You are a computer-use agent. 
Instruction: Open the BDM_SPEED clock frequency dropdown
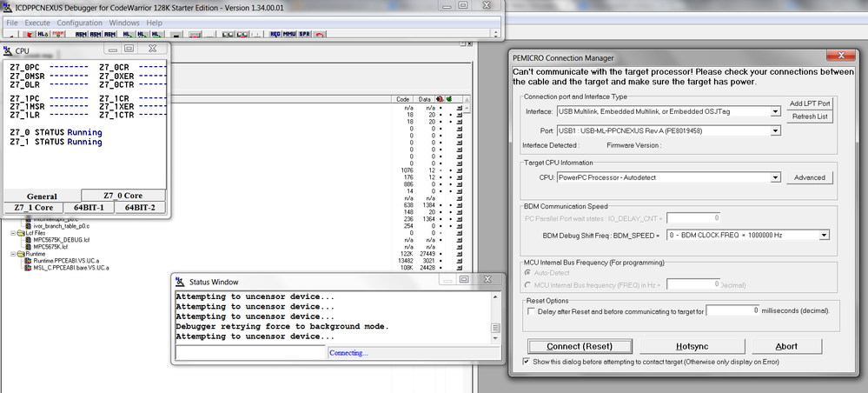point(824,235)
